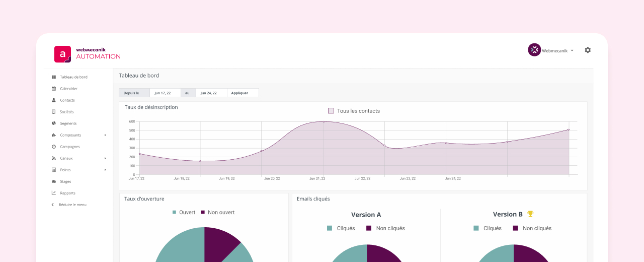Click the Non ouvert purple legend swatch
This screenshot has width=644, height=262.
coord(203,212)
